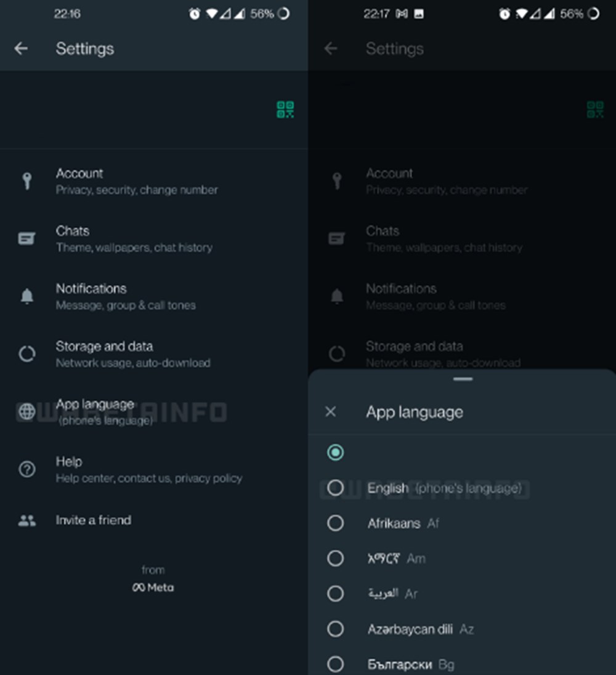Tap the back arrow in Settings

pyautogui.click(x=22, y=49)
